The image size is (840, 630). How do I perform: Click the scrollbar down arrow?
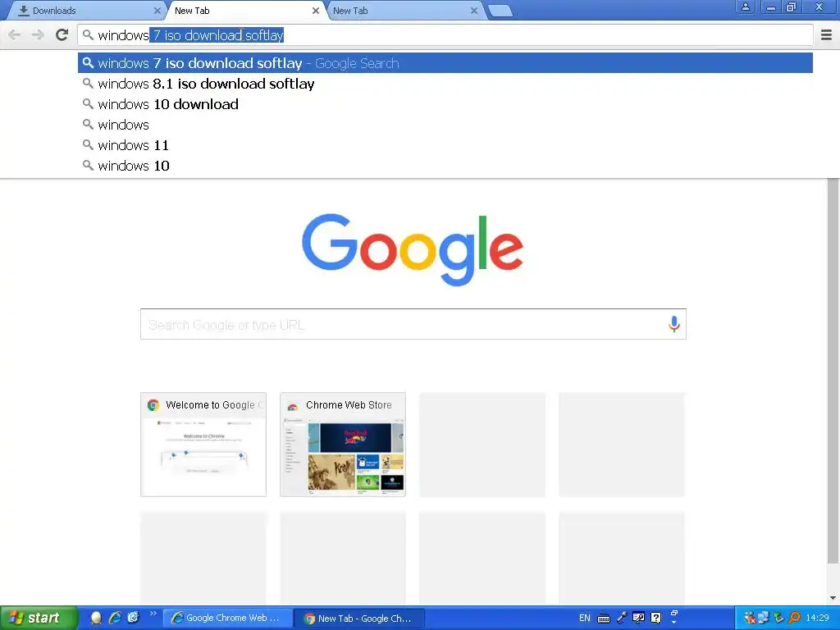pyautogui.click(x=833, y=598)
